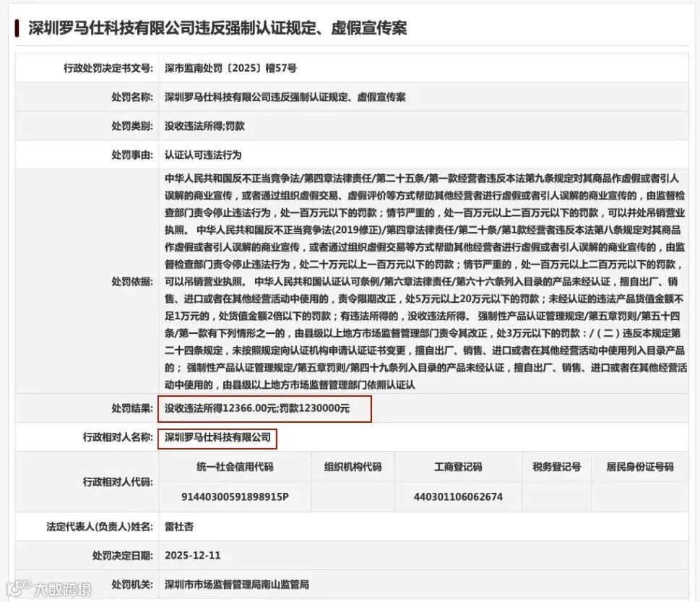Screen dimensions: 700x602
Task: Click the 税务登记号 column header
Action: pyautogui.click(x=557, y=467)
